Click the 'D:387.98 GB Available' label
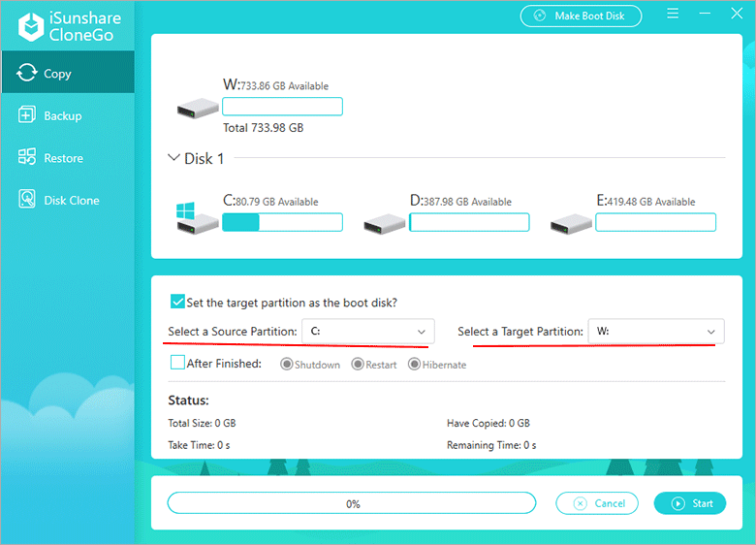The width and height of the screenshot is (756, 545). click(x=460, y=201)
